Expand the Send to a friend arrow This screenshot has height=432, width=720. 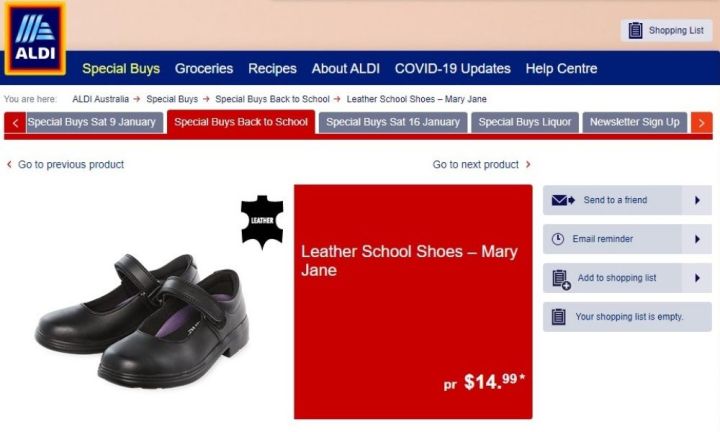point(697,200)
